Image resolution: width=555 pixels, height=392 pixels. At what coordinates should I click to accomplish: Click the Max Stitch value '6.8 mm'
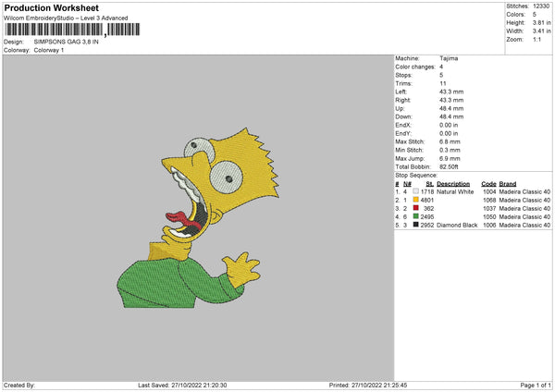450,141
